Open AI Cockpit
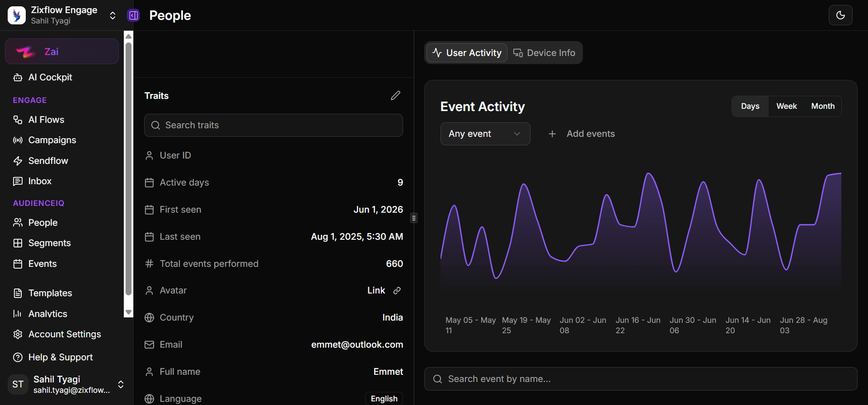Screen dimensions: 868x405 pos(50,77)
